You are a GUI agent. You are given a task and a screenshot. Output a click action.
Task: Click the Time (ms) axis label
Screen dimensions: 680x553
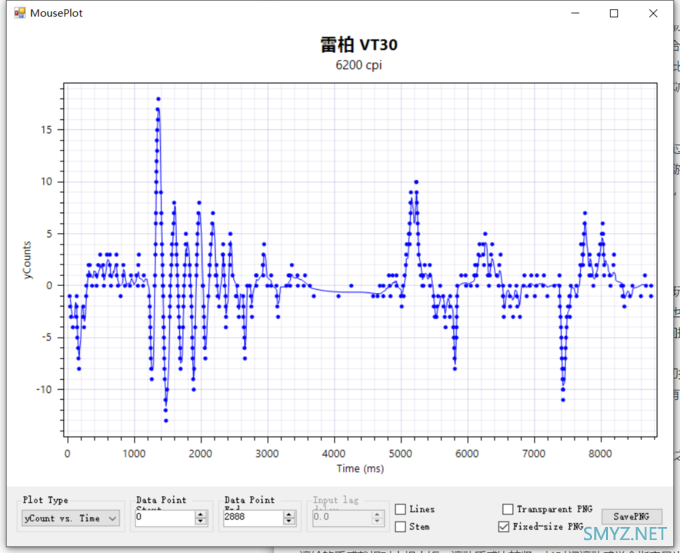[360, 469]
